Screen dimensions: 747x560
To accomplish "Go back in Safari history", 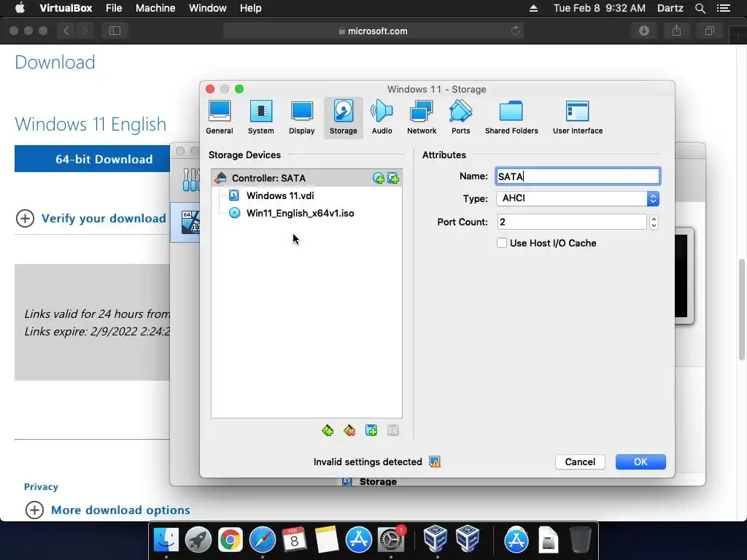I will click(66, 31).
